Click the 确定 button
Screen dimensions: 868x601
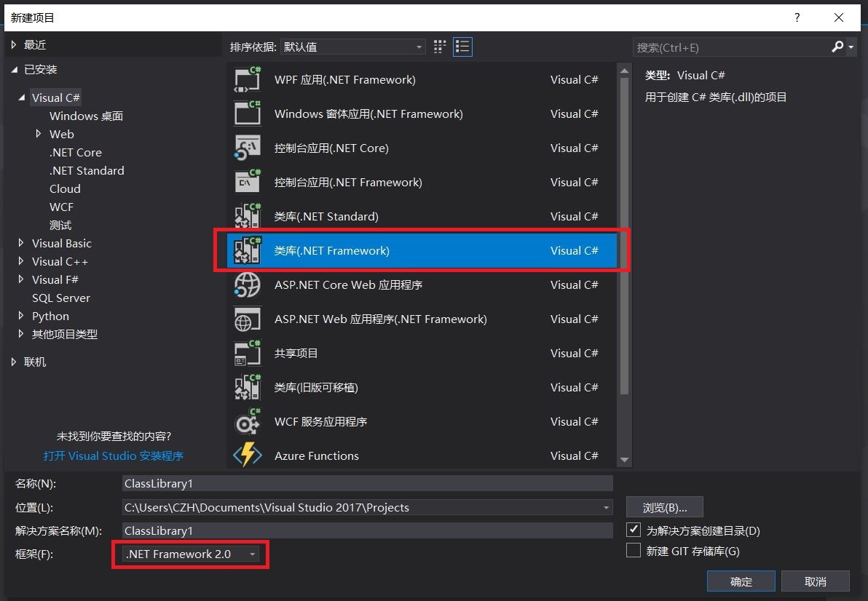point(741,581)
